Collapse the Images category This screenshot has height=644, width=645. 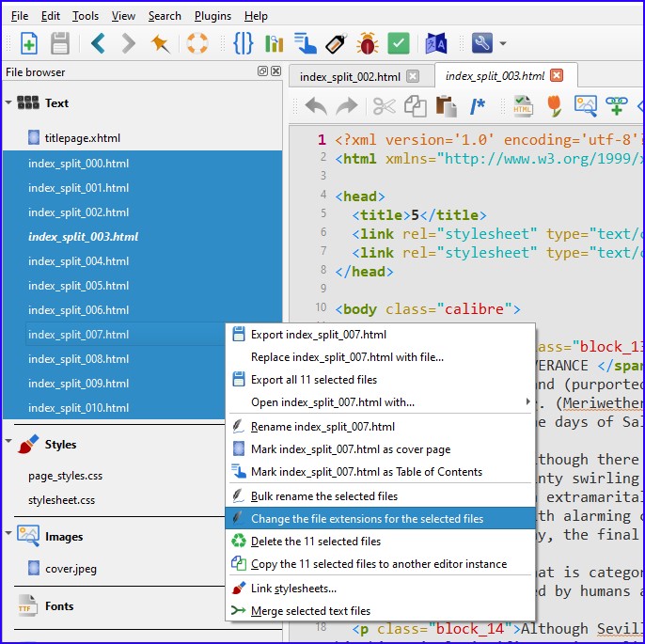pos(8,534)
